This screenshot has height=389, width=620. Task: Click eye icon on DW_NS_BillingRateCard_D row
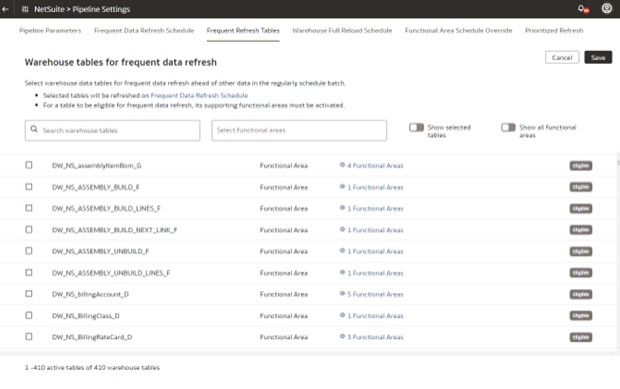tap(342, 336)
